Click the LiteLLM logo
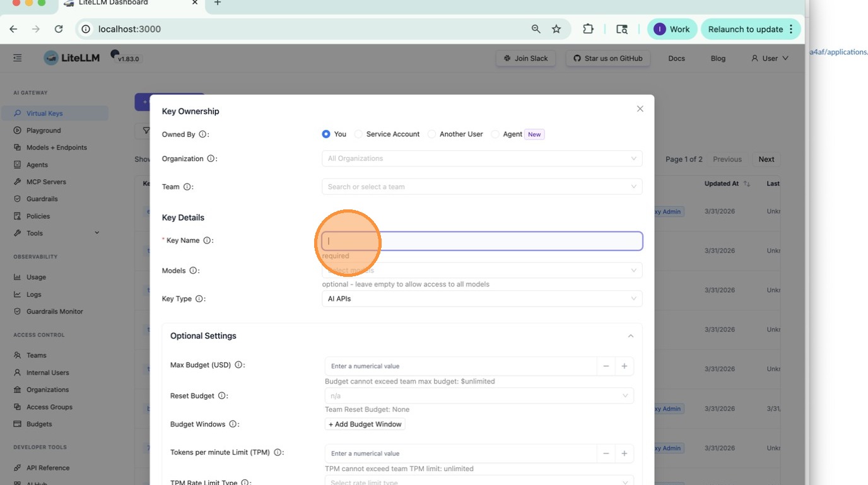Viewport: 868px width, 485px height. (x=71, y=58)
